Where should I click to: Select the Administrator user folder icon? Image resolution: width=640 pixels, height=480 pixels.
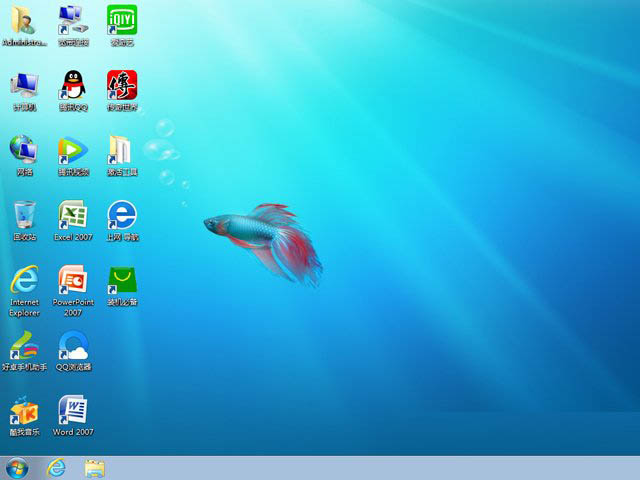tap(24, 20)
